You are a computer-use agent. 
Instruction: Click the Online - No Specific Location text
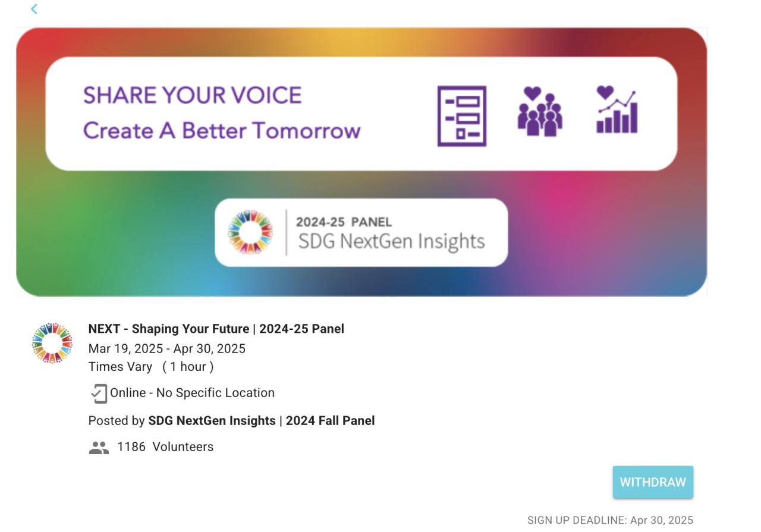pyautogui.click(x=192, y=393)
